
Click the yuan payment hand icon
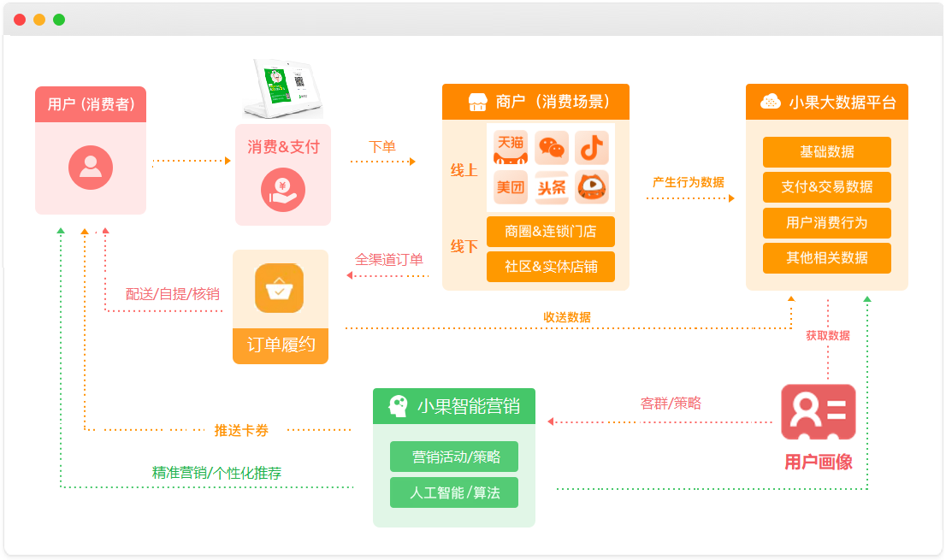283,191
